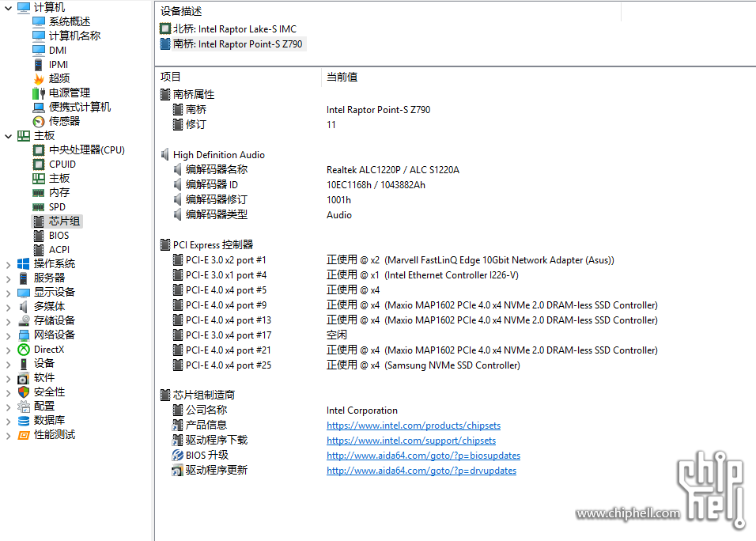Click the DirectX Xbox logo icon
Screen dimensions: 756x541
[x=23, y=350]
